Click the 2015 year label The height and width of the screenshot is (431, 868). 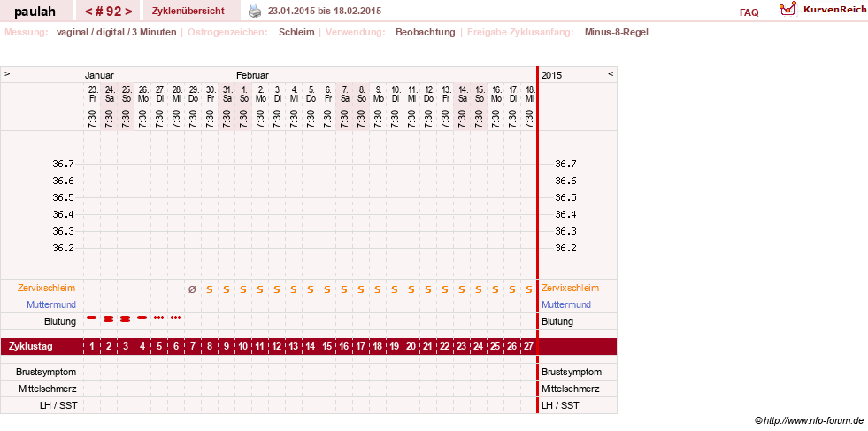pos(551,75)
